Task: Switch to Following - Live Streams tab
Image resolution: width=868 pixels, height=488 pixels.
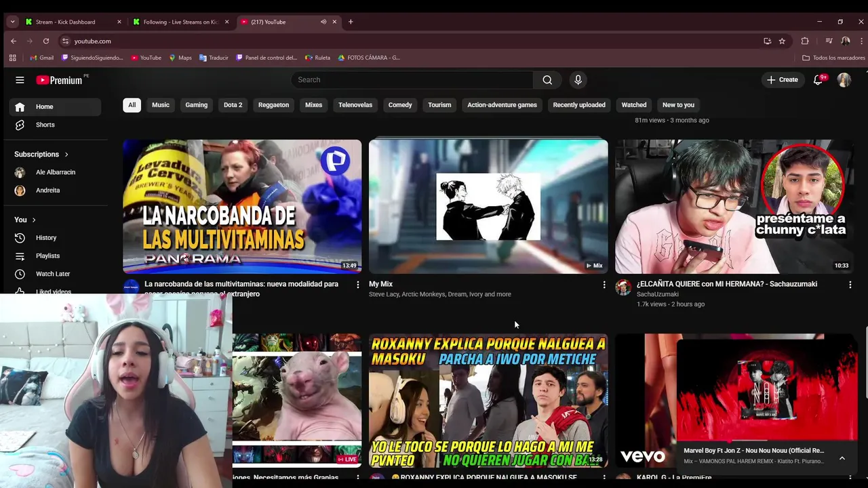Action: click(x=180, y=22)
